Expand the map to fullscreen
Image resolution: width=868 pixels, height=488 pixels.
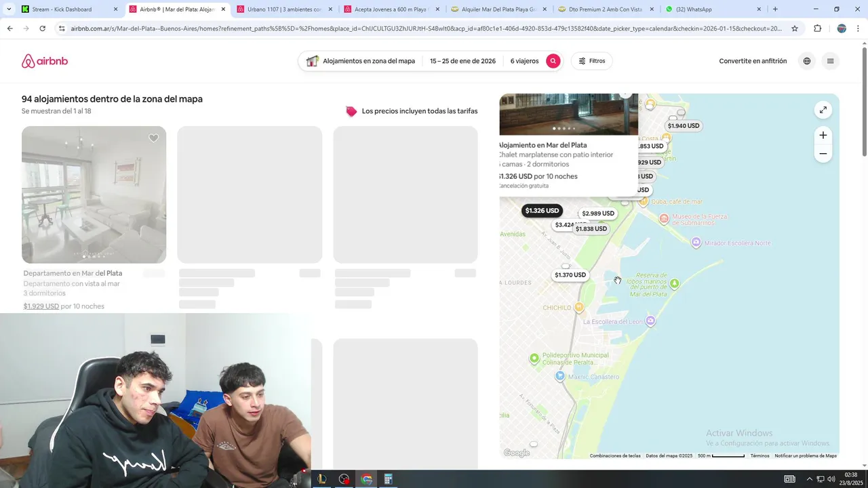823,110
